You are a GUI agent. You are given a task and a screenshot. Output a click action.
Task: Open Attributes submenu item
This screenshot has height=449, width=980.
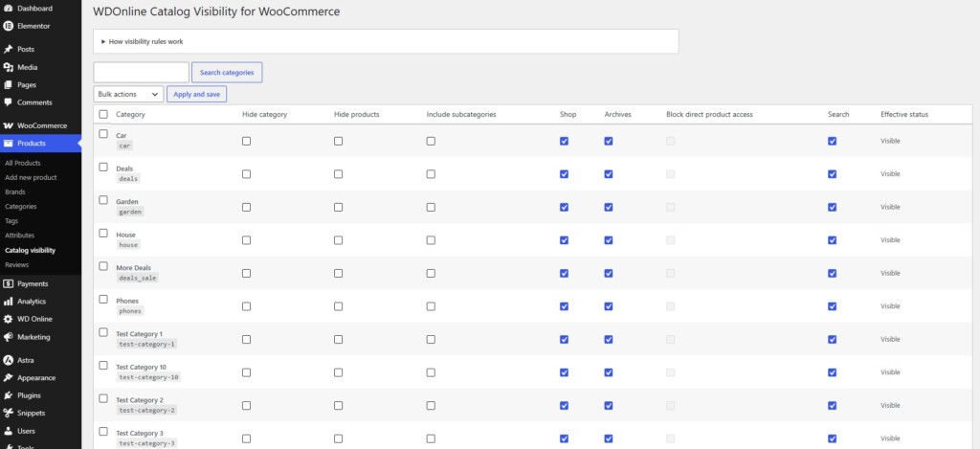tap(19, 236)
